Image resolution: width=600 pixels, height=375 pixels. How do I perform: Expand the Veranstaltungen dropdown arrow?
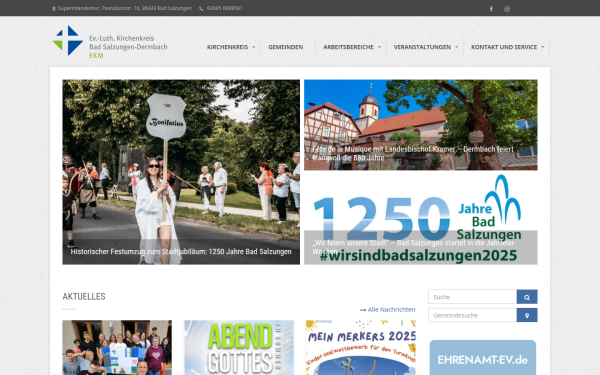(457, 47)
